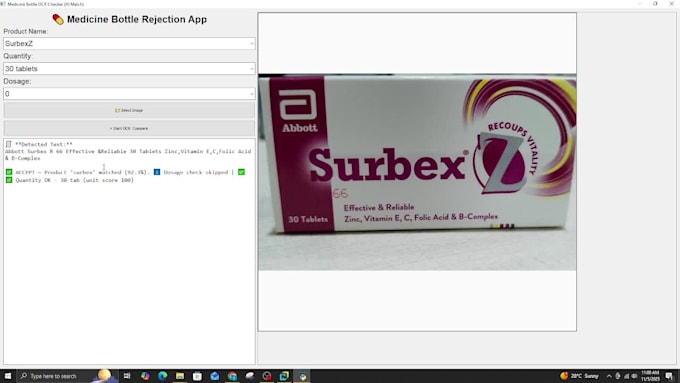Open Microsoft Store from the taskbar
This screenshot has height=383, width=680.
(x=197, y=376)
